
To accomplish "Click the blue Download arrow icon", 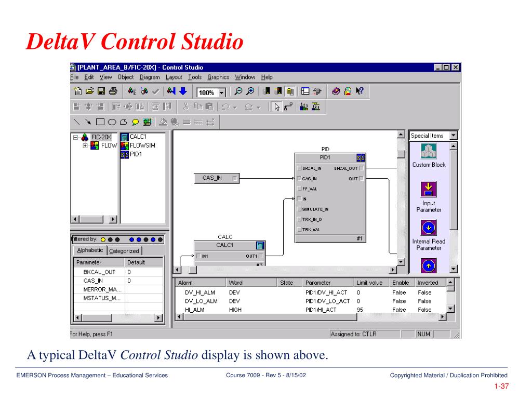I will pyautogui.click(x=183, y=91).
